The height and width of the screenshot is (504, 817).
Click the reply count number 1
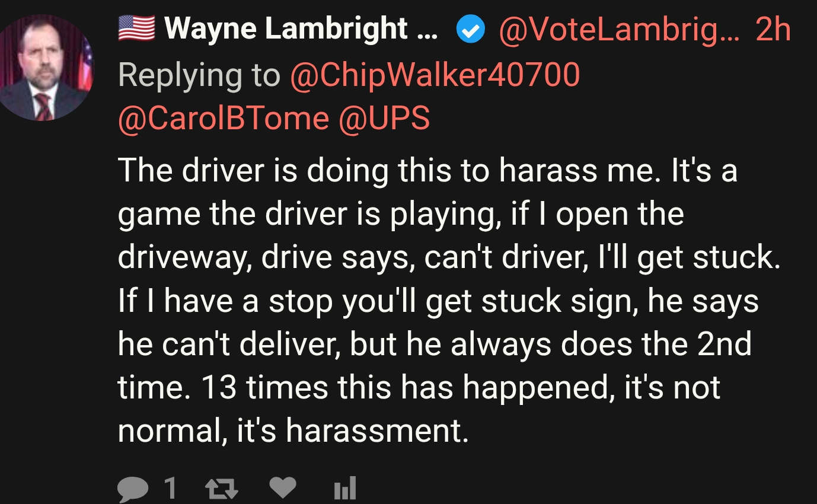[170, 489]
